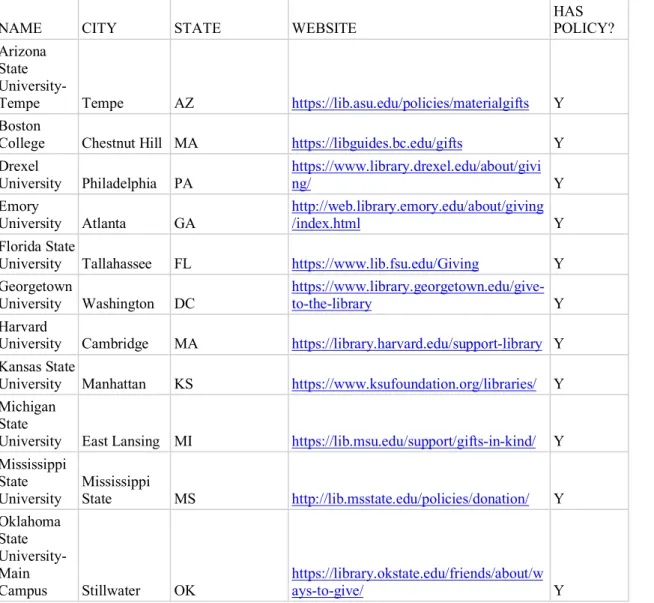Follow the okstate.edu ways-to-give link

point(417,582)
